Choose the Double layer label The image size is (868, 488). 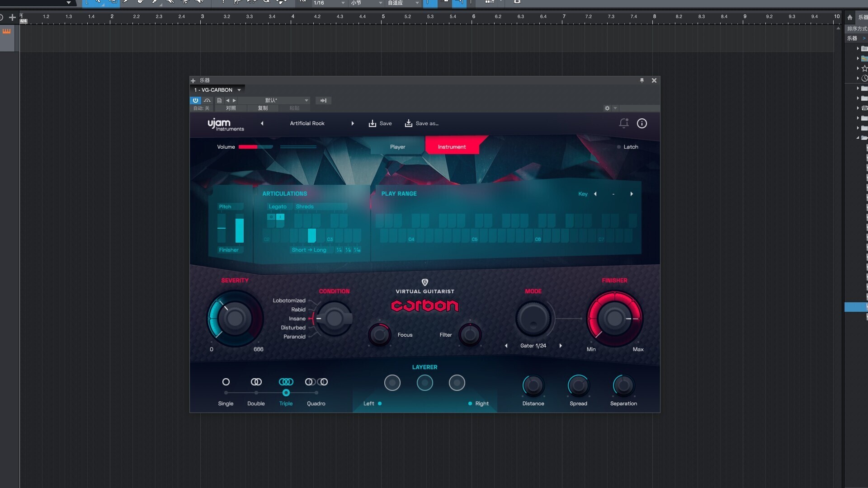256,404
